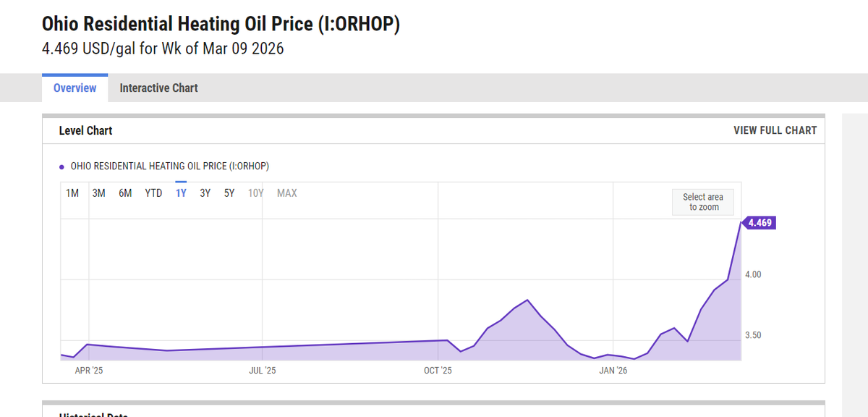Image resolution: width=868 pixels, height=417 pixels.
Task: Select the 1M time range
Action: point(72,193)
